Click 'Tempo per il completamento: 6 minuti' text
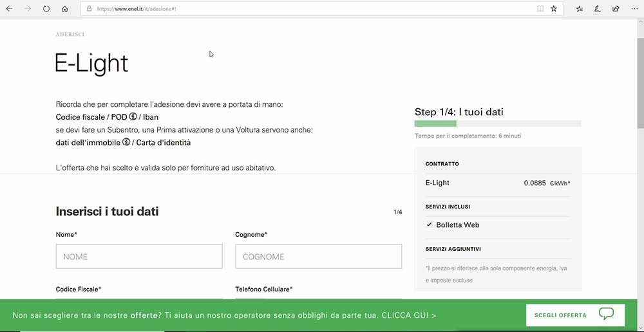Viewport: 644px width, 332px height. [468, 135]
